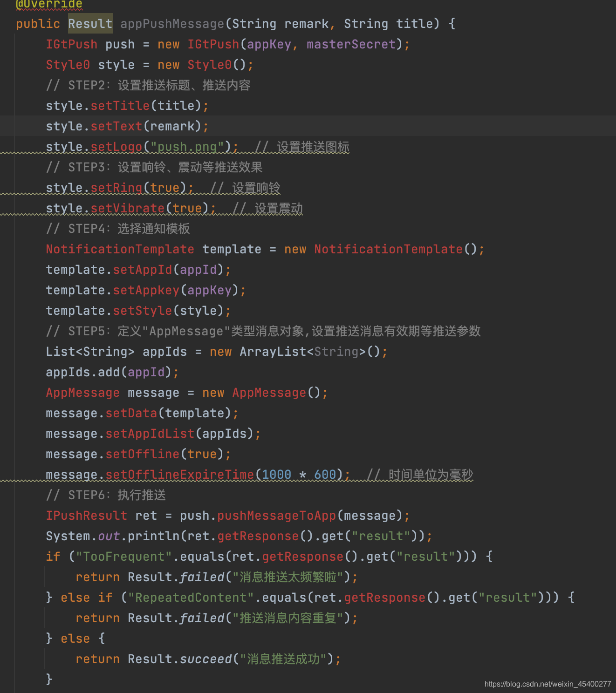This screenshot has height=693, width=616.
Task: Click the "TooFrequent" string literal
Action: click(124, 557)
